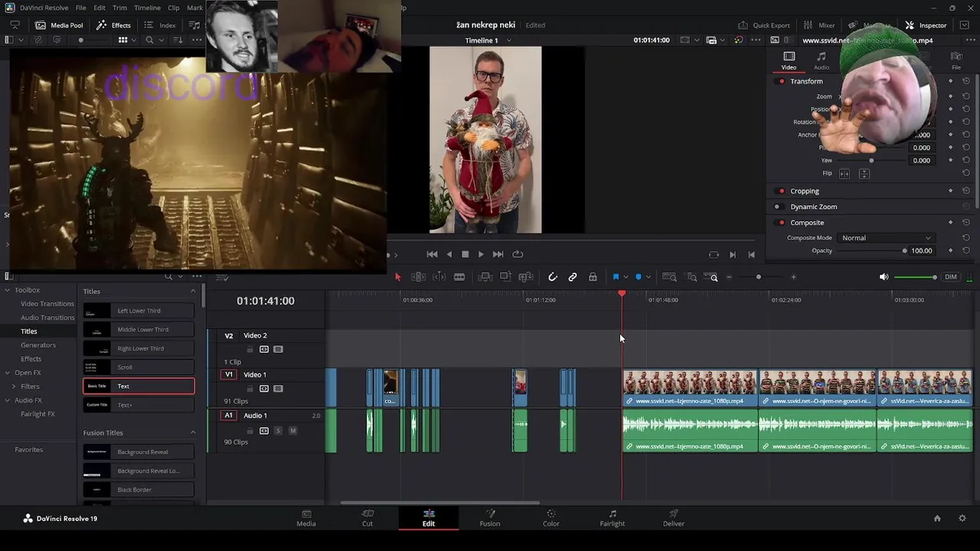
Task: Reset the Transform section
Action: 966,81
